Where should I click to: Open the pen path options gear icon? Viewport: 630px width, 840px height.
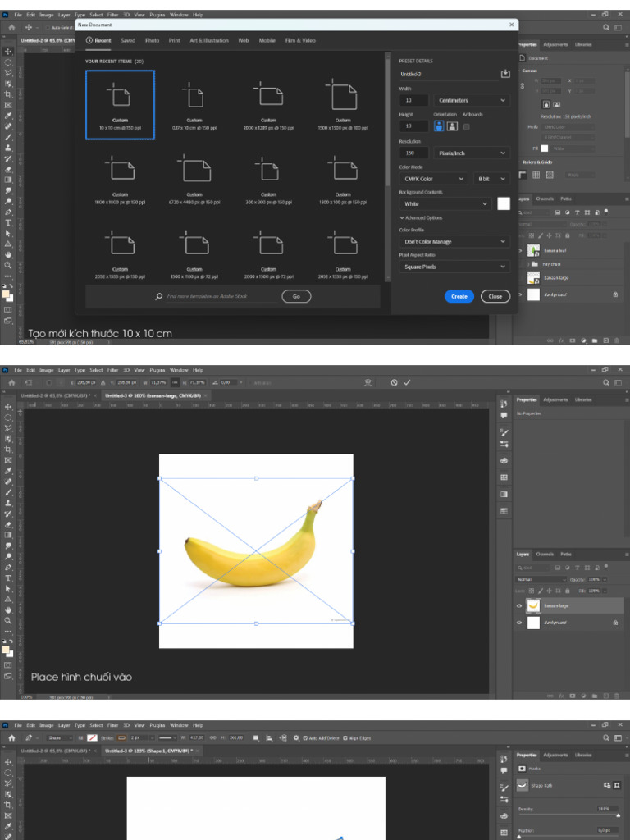click(295, 737)
